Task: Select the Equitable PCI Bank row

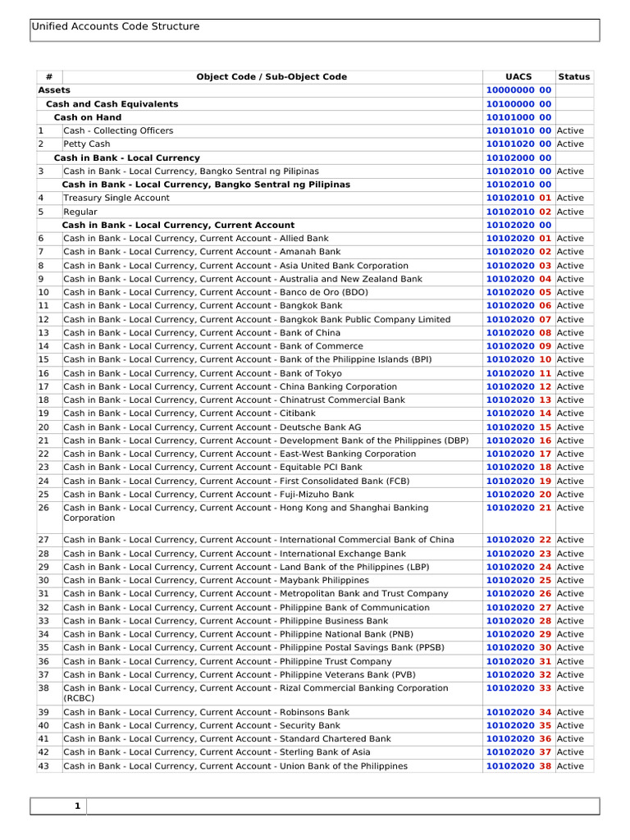Action: (x=315, y=467)
